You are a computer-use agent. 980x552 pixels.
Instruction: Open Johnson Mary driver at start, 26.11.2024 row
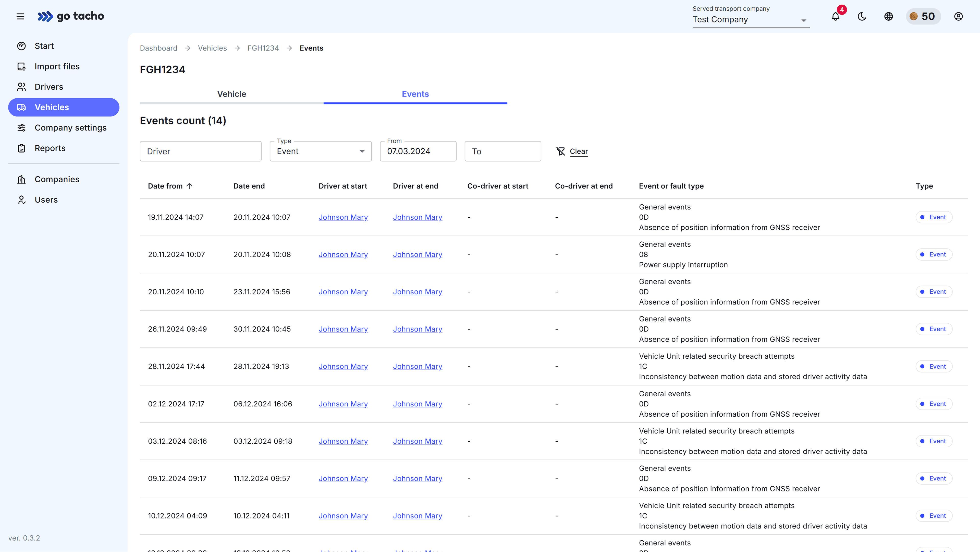click(x=343, y=329)
